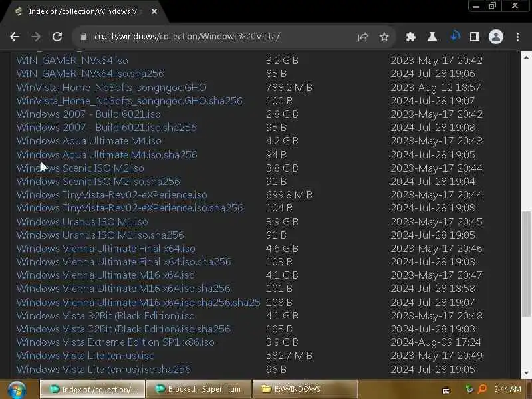Open Windows Vienna Ultimate Final x64.iso.sha256

click(124, 261)
